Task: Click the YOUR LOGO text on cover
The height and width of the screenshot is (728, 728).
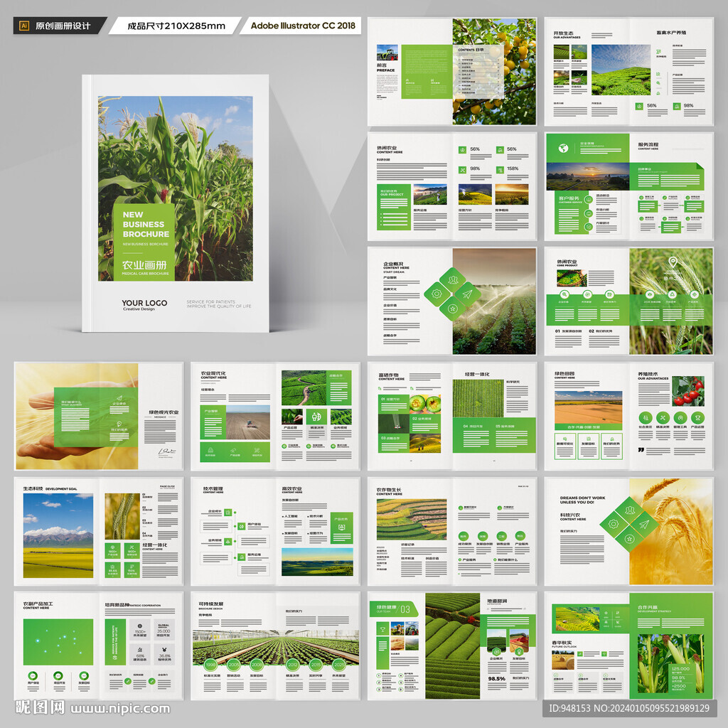Action: (x=144, y=303)
